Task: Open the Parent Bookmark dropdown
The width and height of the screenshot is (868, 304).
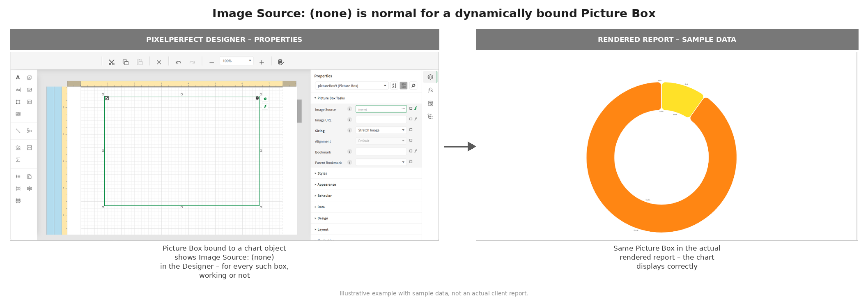Action: [381, 162]
